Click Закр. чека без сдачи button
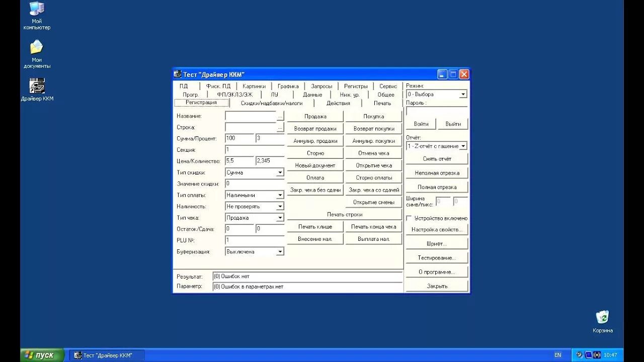Screen dimensions: 644x362 (x=315, y=190)
